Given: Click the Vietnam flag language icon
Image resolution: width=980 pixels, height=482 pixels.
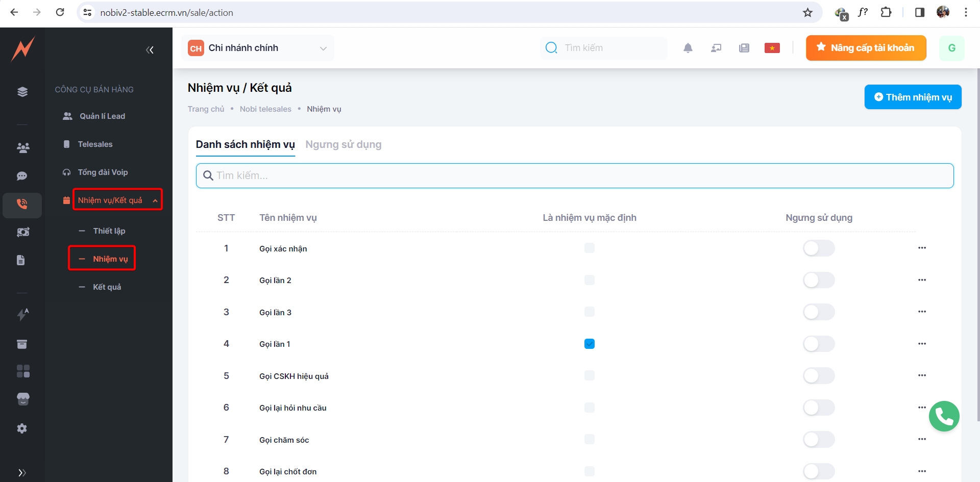Looking at the screenshot, I should point(772,48).
